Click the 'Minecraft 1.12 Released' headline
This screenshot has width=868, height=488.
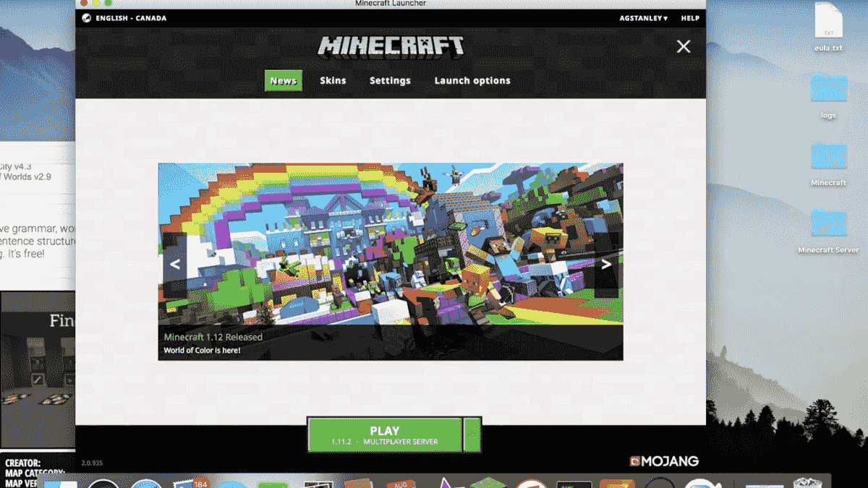(213, 337)
